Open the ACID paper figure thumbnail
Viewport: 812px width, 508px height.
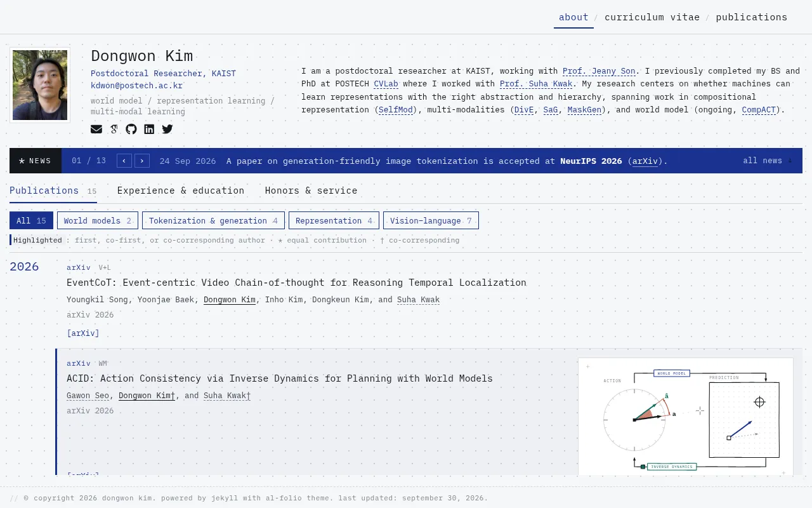(x=686, y=417)
